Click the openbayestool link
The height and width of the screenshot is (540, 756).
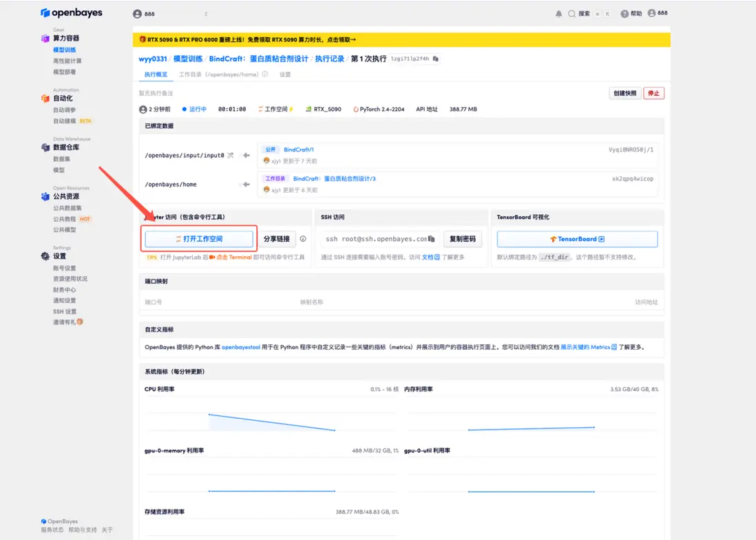[x=240, y=347]
